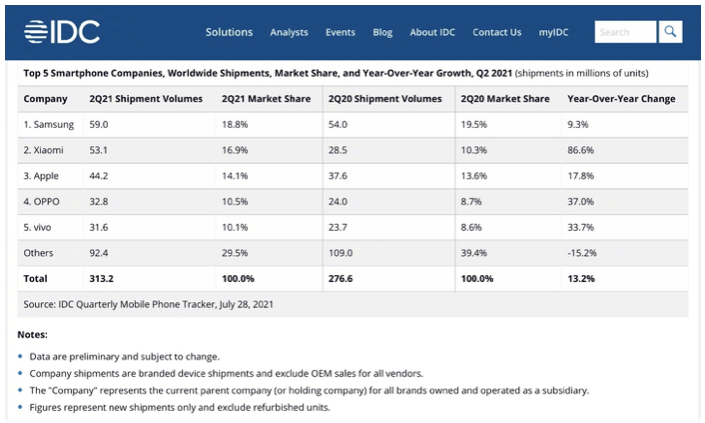Select OPPO's 8.7% 2Q20 share
705x423 pixels.
tap(471, 201)
